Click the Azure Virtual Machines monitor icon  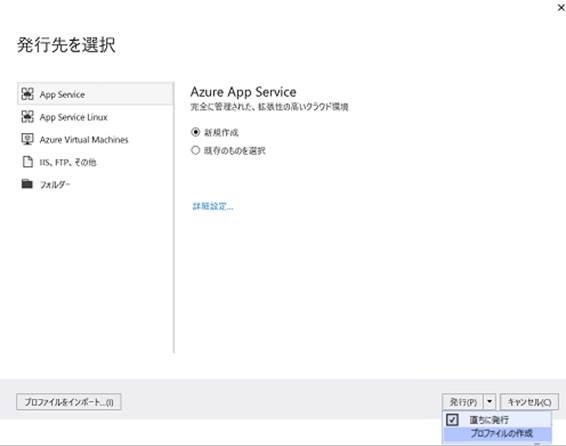27,139
